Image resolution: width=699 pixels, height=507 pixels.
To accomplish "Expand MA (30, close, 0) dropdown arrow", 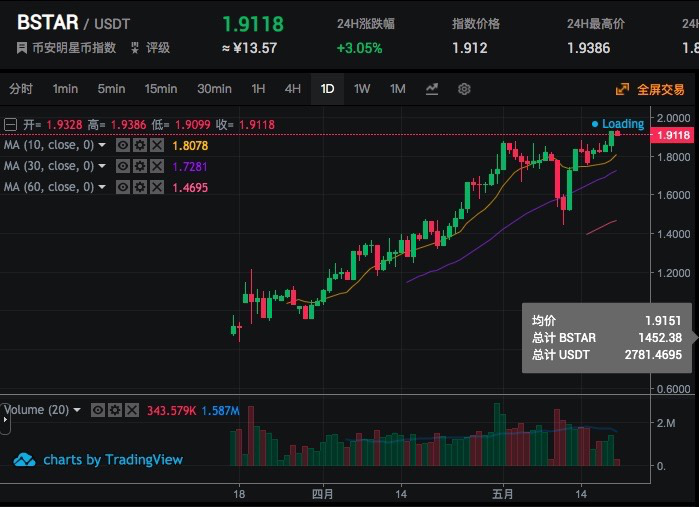I will click(102, 166).
